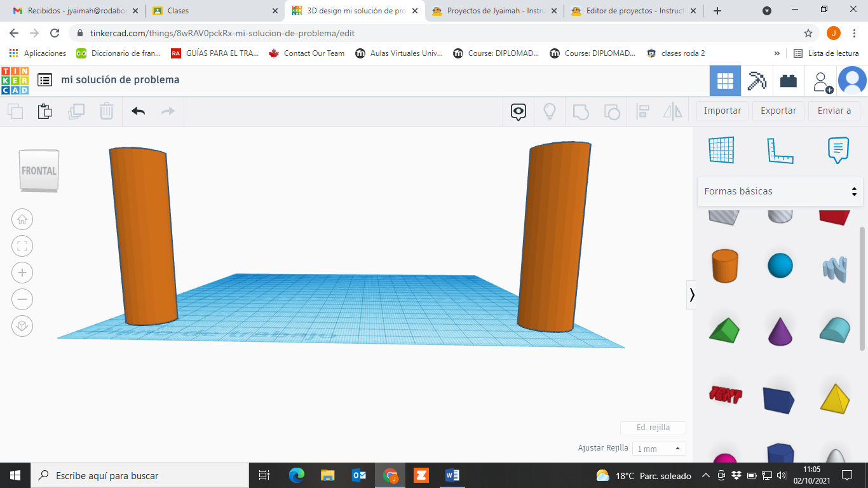Click the Copy tool icon
Viewport: 868px width, 488px height.
(x=15, y=111)
